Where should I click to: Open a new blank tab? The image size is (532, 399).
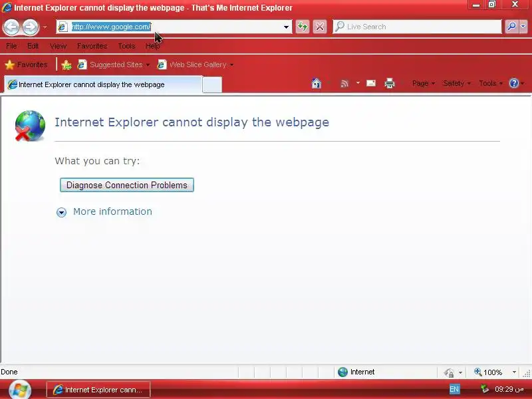[x=212, y=85]
